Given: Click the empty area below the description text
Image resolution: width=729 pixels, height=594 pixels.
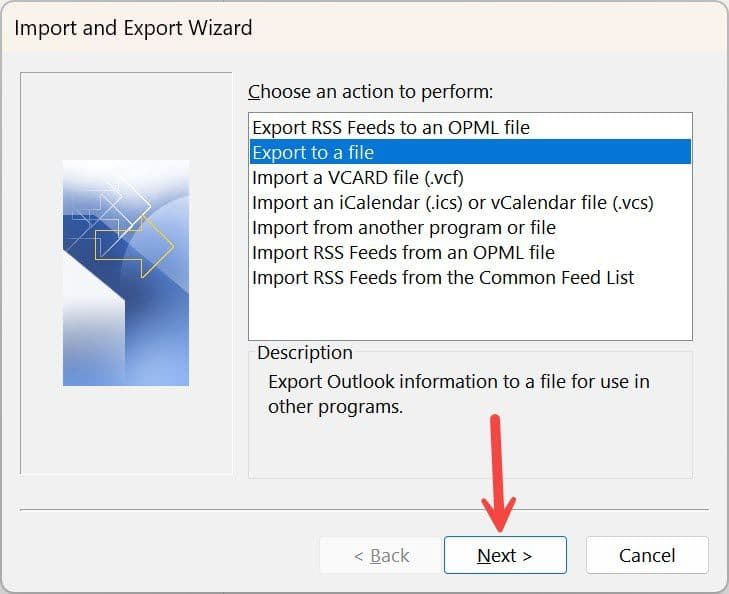Looking at the screenshot, I should point(470,448).
